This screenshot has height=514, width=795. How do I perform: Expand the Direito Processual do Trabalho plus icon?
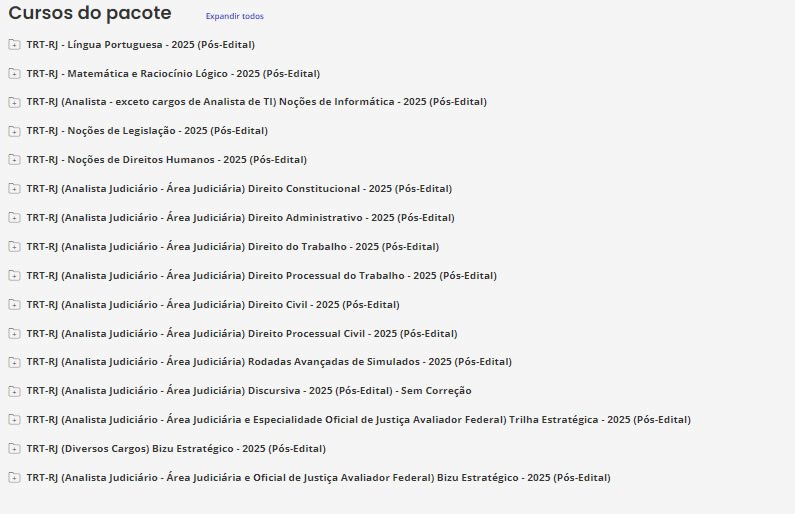tap(13, 276)
